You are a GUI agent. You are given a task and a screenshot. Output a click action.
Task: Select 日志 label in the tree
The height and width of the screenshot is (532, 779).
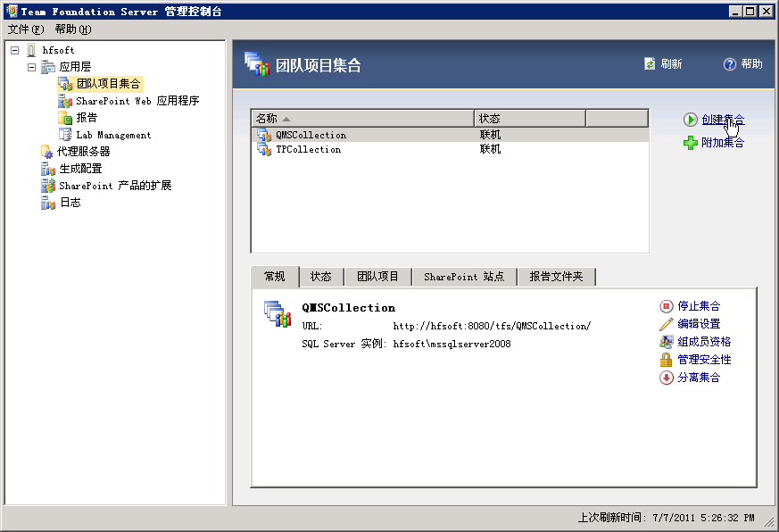coord(70,203)
